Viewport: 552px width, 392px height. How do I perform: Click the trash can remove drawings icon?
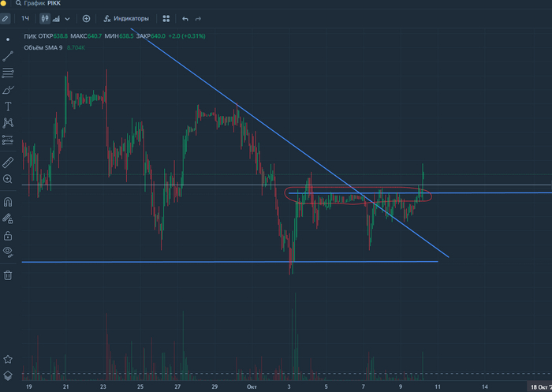point(8,275)
